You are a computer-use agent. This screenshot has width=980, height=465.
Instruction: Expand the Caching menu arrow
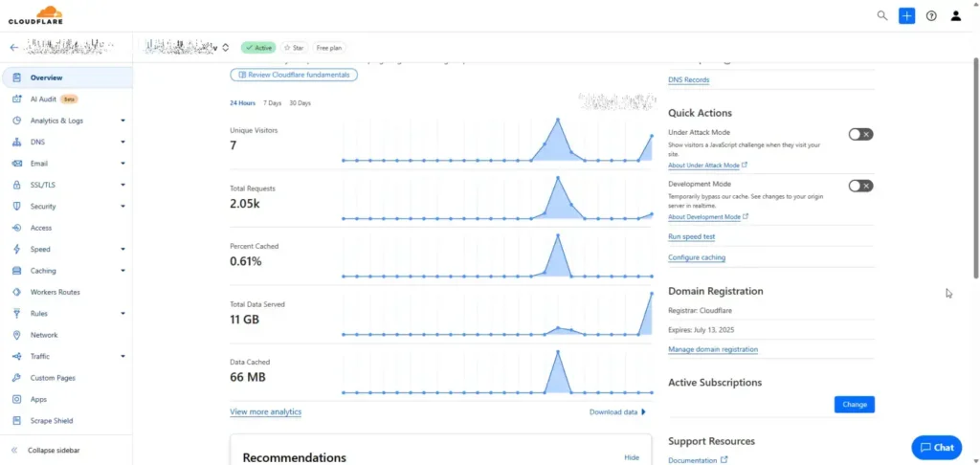(x=122, y=271)
